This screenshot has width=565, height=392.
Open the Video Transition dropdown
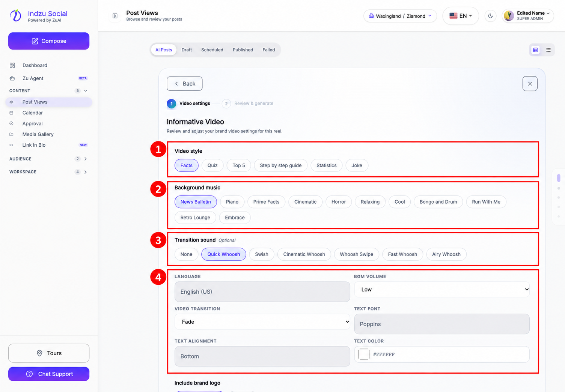click(262, 322)
